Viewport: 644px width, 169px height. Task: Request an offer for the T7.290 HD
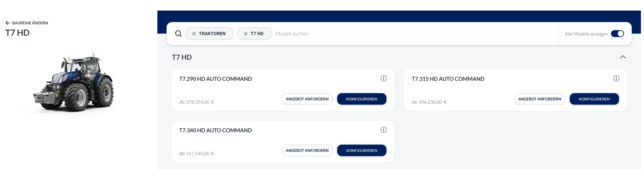[307, 99]
